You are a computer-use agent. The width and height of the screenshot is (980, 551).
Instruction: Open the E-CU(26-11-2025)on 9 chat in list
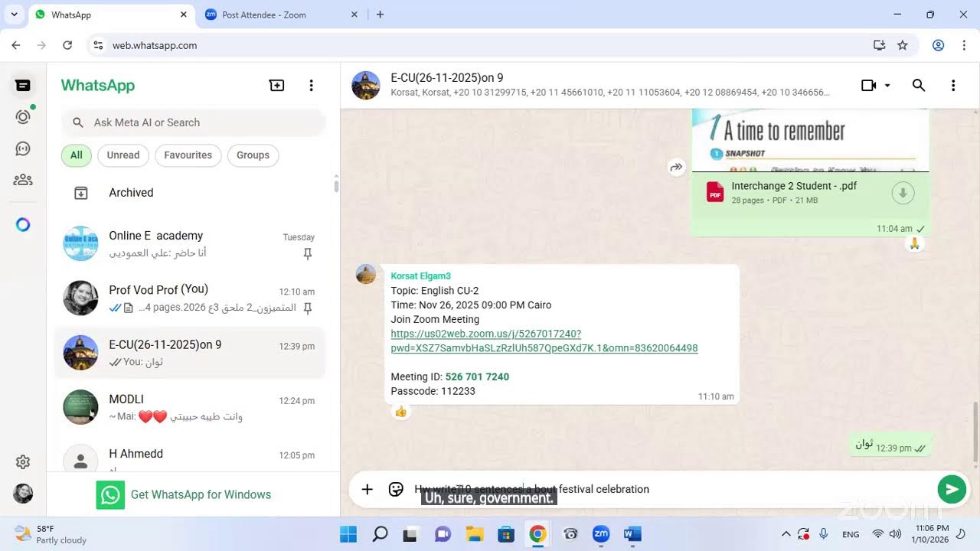pyautogui.click(x=190, y=353)
